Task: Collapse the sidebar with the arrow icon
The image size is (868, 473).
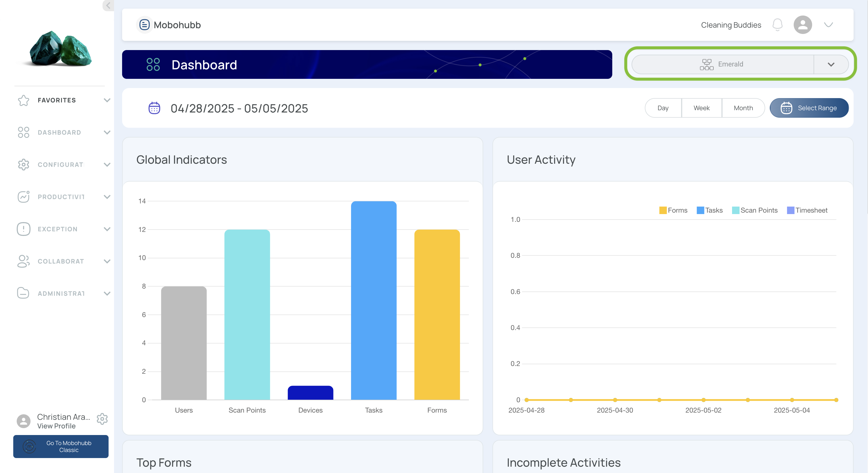Action: point(108,5)
